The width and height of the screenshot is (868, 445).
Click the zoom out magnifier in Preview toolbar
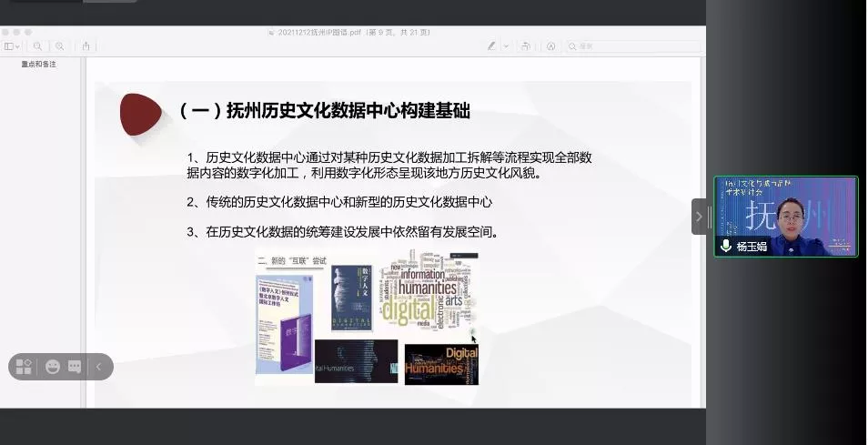[x=37, y=46]
